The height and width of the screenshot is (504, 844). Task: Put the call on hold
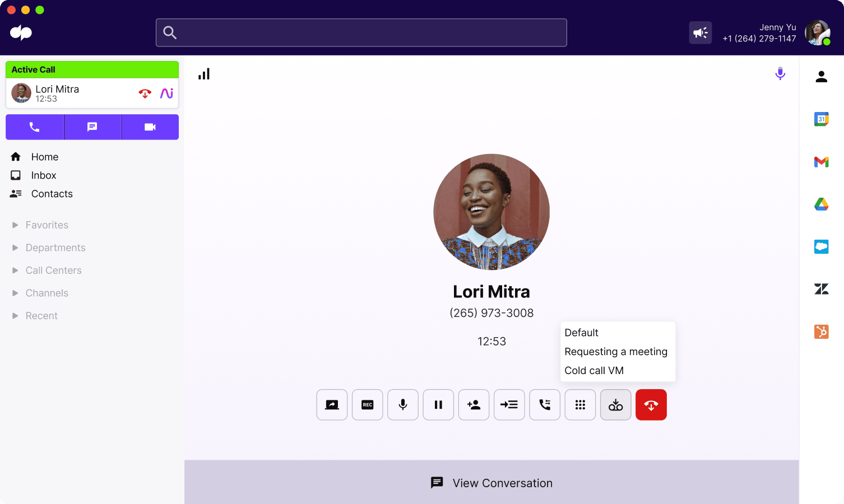coord(438,404)
